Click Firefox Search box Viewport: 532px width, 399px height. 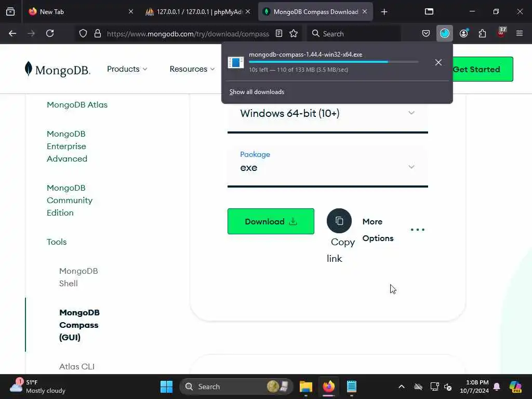(x=354, y=34)
